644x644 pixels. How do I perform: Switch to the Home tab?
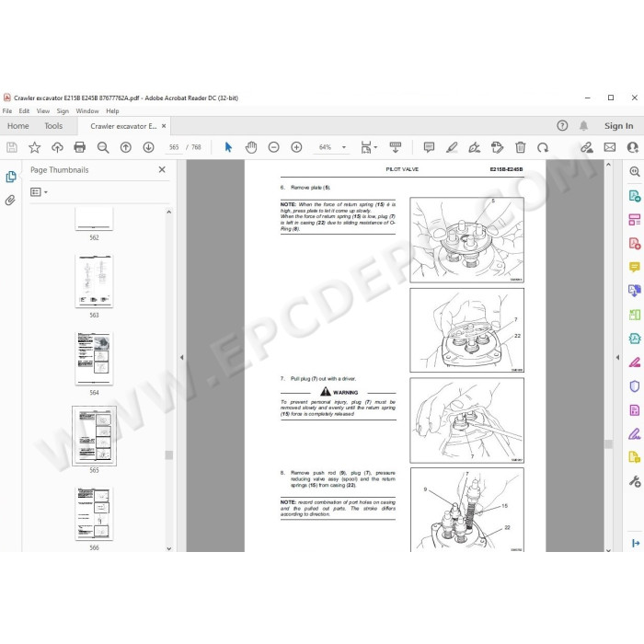tap(18, 126)
